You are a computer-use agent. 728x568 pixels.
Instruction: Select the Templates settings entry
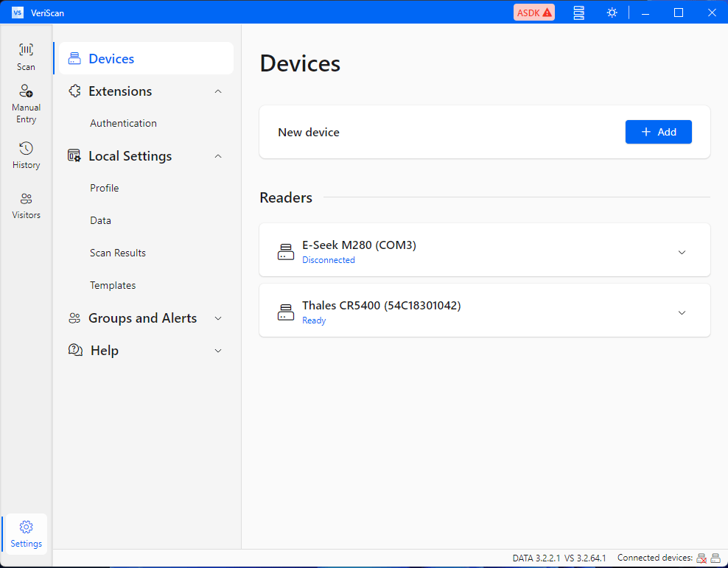tap(113, 285)
